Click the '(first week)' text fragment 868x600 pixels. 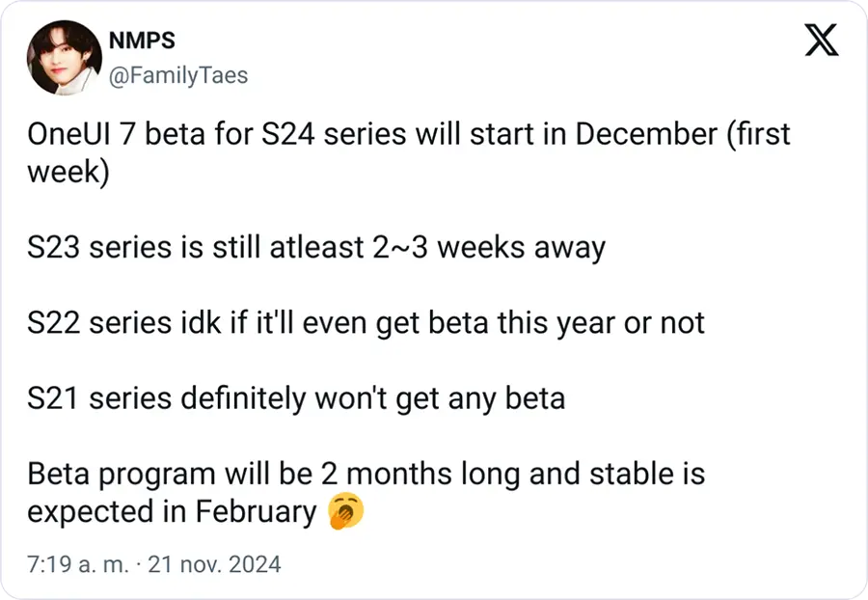[409, 152]
